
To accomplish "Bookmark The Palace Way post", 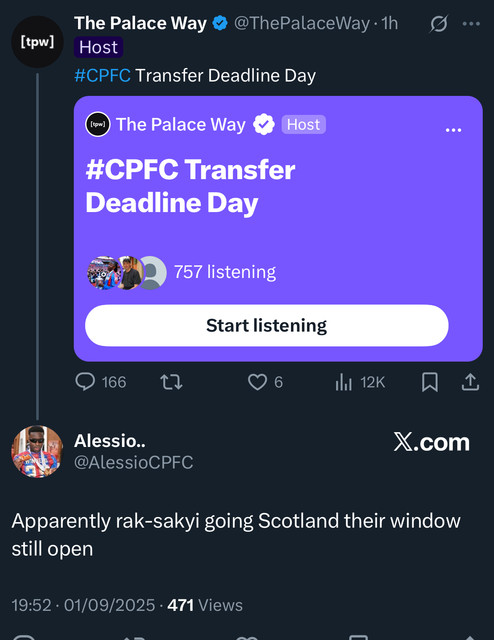I will point(429,382).
